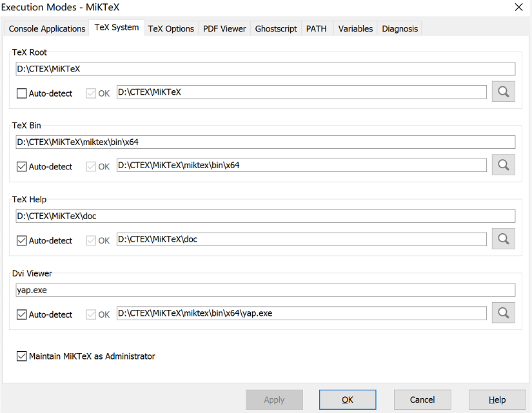
Task: Browse for TeX Root folder magnifier icon
Action: click(504, 91)
